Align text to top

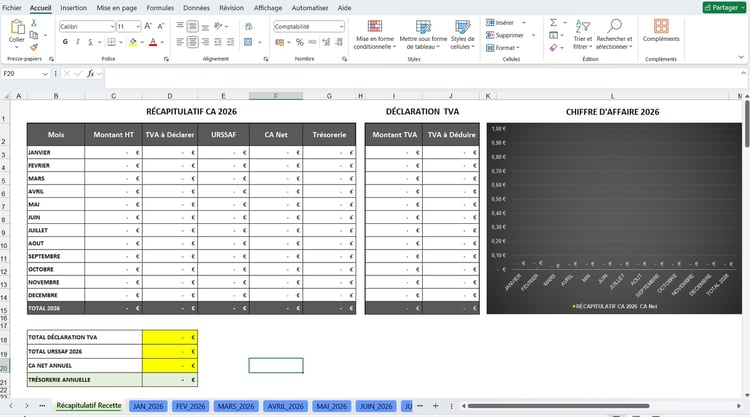click(x=180, y=26)
